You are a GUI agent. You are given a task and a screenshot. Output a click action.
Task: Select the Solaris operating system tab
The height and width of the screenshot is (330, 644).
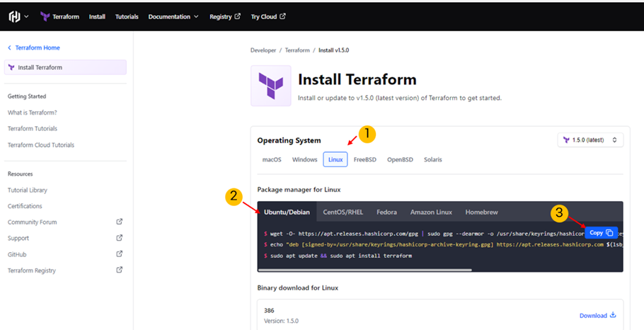point(433,159)
